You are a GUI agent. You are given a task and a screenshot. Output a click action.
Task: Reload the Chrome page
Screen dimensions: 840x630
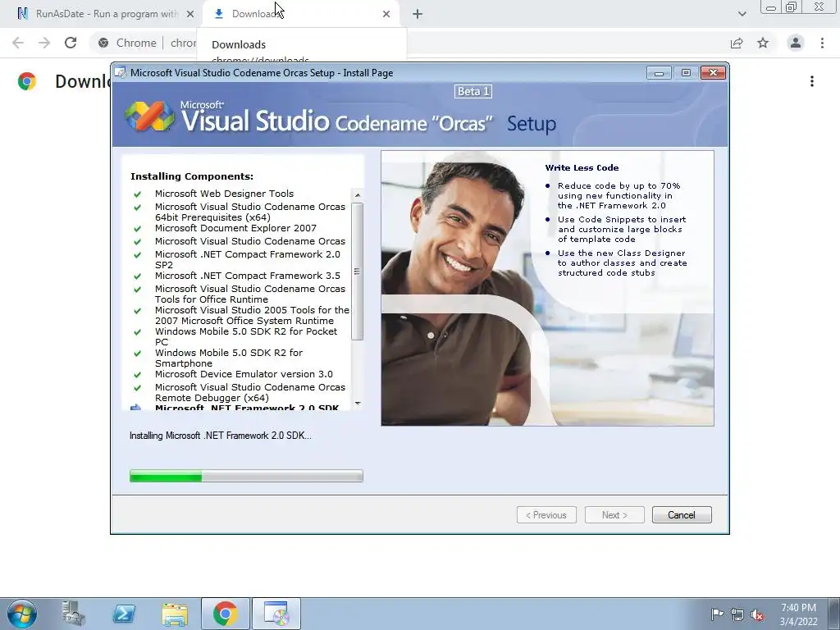[x=71, y=43]
